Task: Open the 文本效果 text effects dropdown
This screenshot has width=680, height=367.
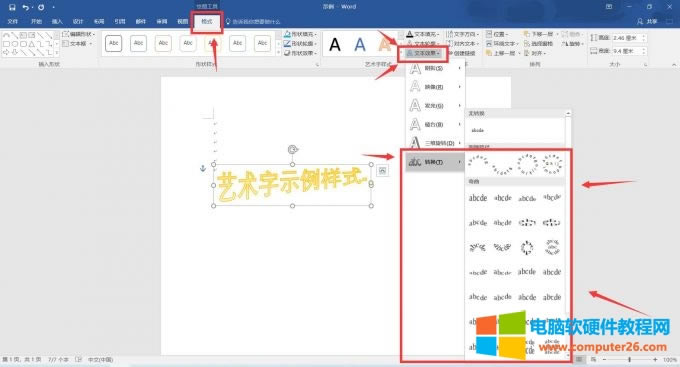Action: coord(424,53)
